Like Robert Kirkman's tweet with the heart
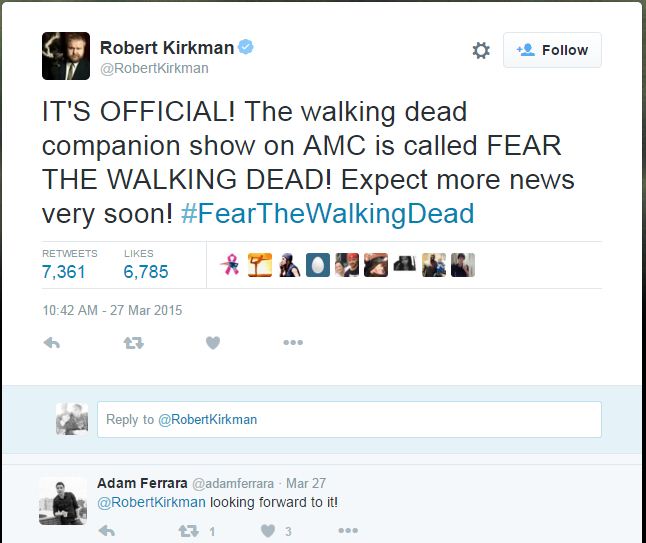646x543 pixels. click(212, 342)
